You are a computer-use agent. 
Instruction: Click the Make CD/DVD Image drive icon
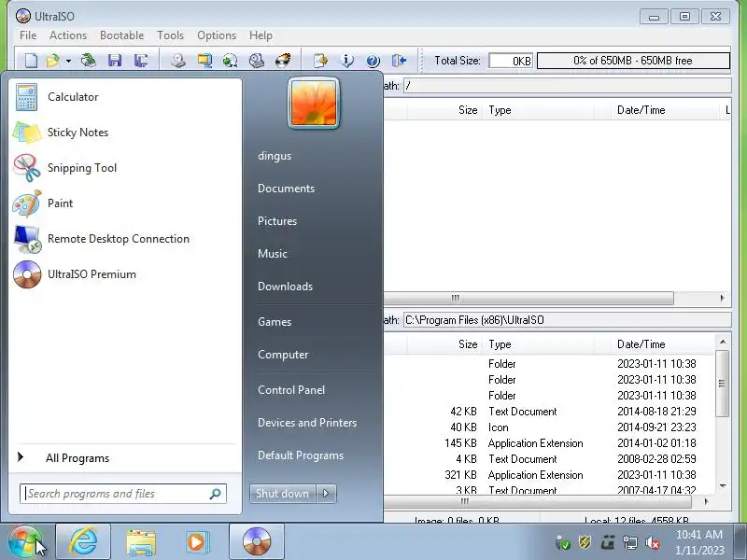tap(178, 61)
